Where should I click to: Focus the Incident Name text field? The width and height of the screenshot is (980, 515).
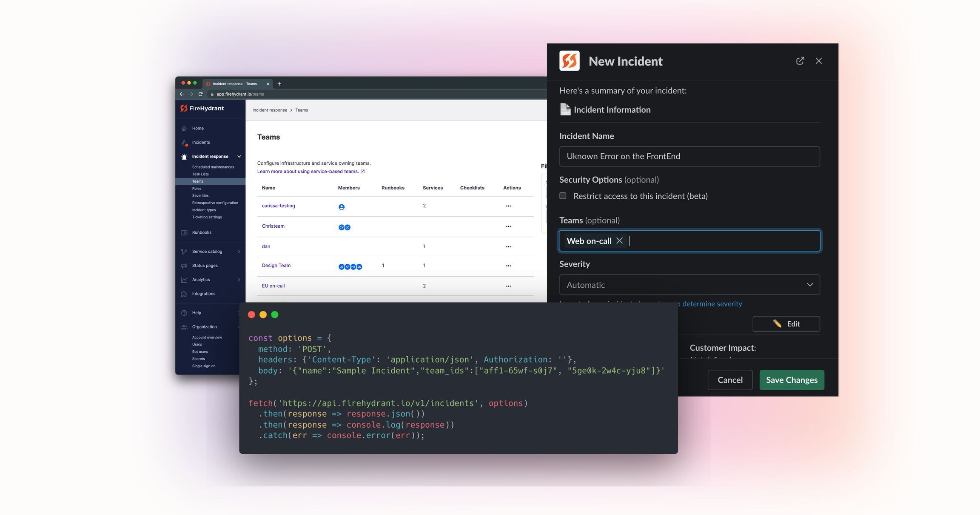(689, 156)
